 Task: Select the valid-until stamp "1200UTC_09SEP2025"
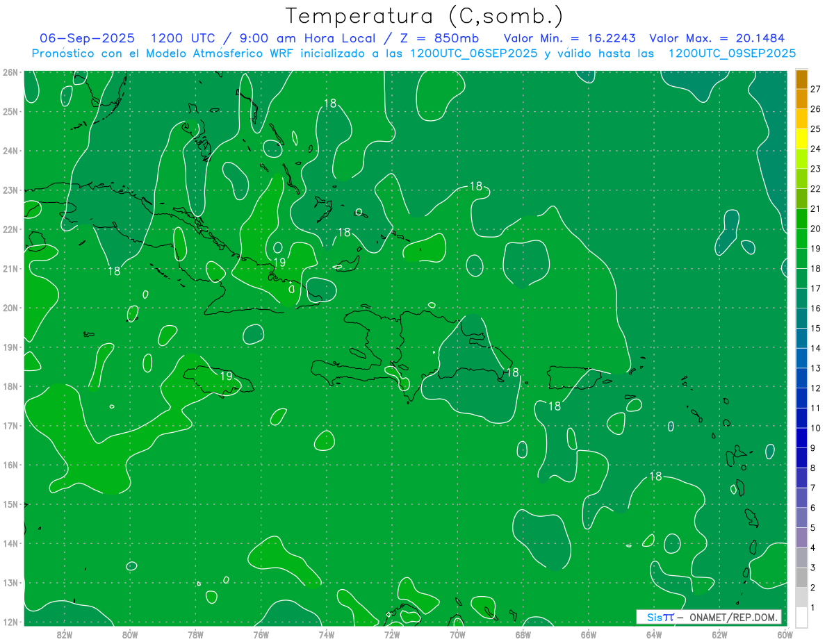tap(732, 53)
